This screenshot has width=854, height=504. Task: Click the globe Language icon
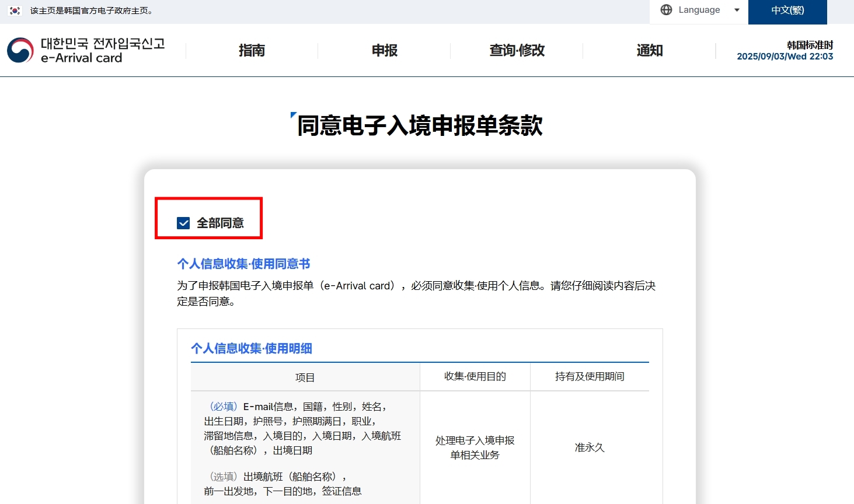pos(666,10)
